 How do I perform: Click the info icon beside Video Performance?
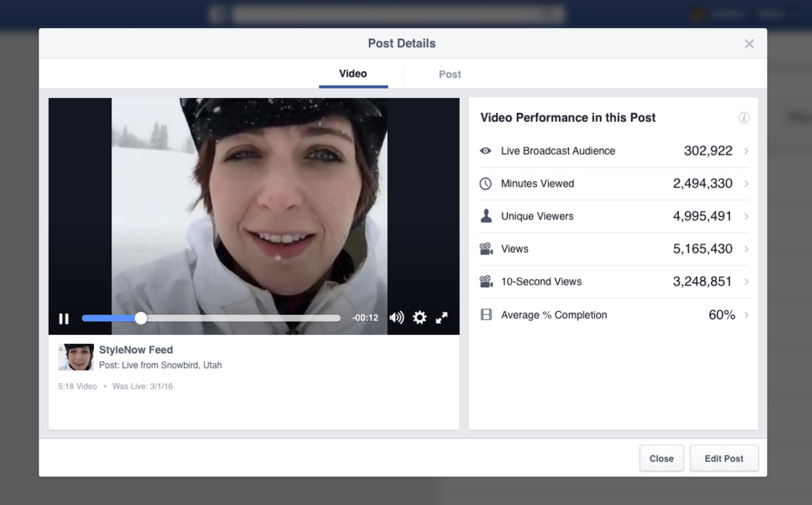[x=744, y=118]
